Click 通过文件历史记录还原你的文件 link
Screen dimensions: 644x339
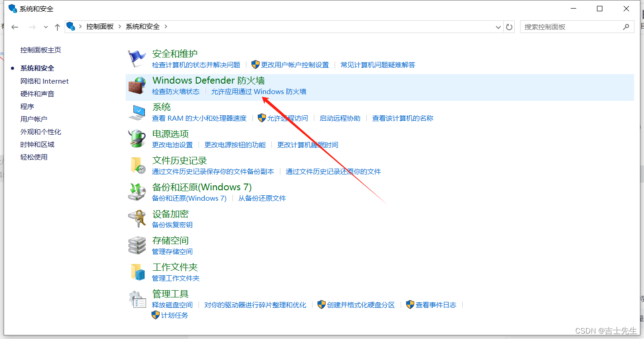(x=333, y=171)
